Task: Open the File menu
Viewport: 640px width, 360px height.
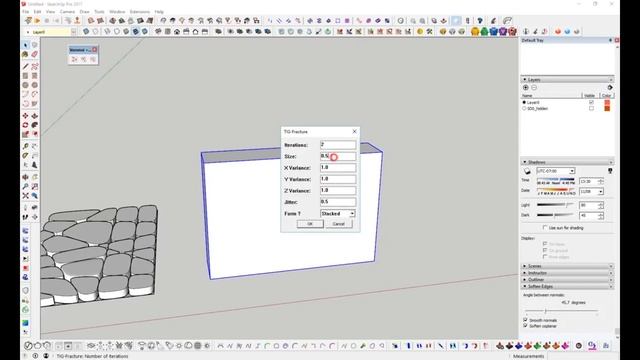Action: click(x=26, y=12)
